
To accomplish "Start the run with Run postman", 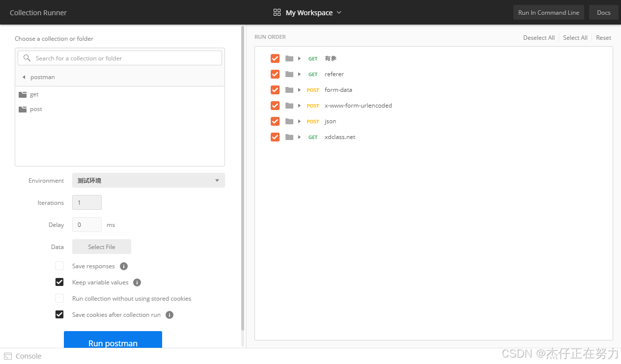I will pyautogui.click(x=113, y=339).
